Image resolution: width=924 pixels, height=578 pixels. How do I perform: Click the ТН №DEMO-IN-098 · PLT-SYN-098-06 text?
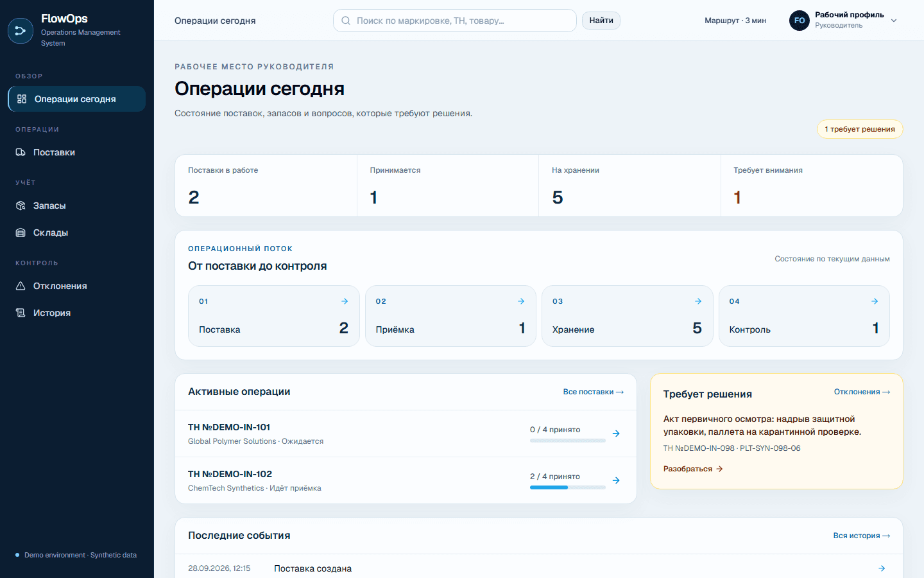[x=732, y=448]
